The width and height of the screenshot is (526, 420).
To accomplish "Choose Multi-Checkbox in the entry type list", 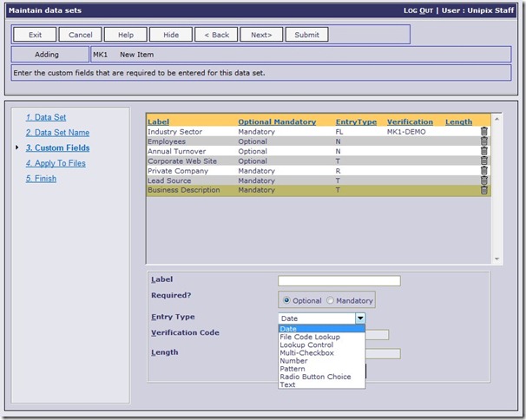I will (x=306, y=353).
